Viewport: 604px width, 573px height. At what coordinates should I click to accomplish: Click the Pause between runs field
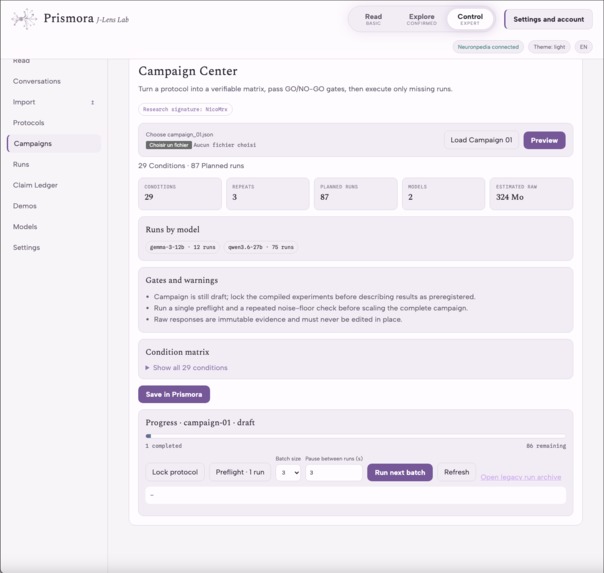334,472
